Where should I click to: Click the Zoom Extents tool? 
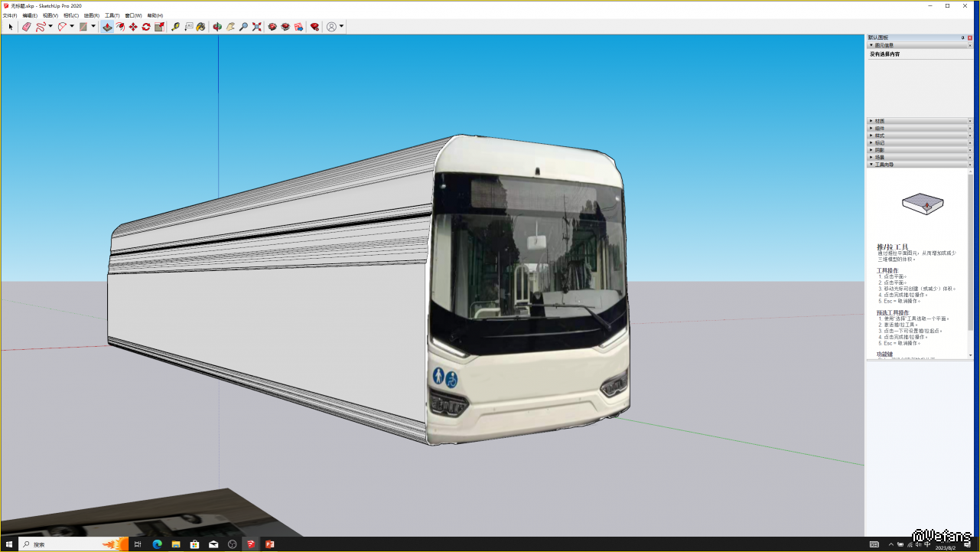(x=256, y=27)
